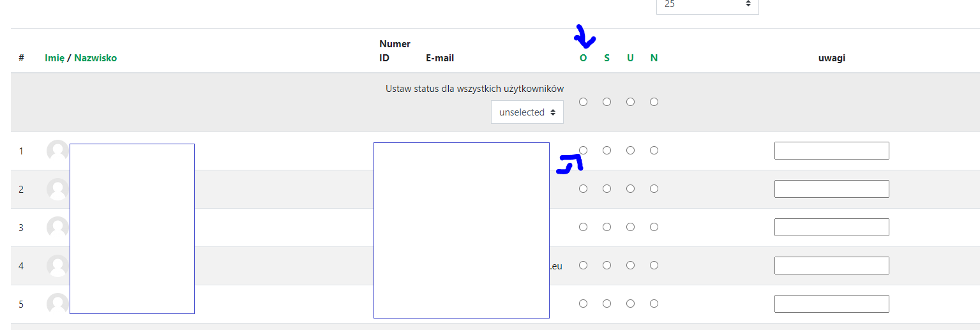
Task: Set N status for all users
Action: (x=654, y=102)
